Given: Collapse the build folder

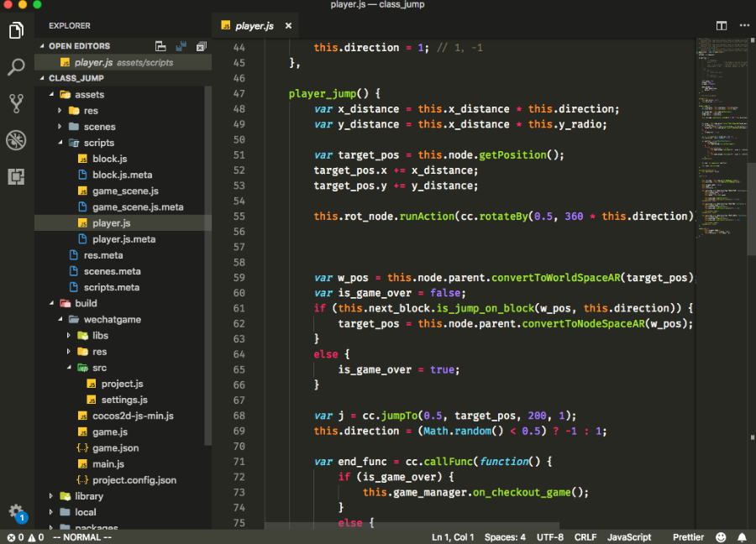Looking at the screenshot, I should click(51, 303).
